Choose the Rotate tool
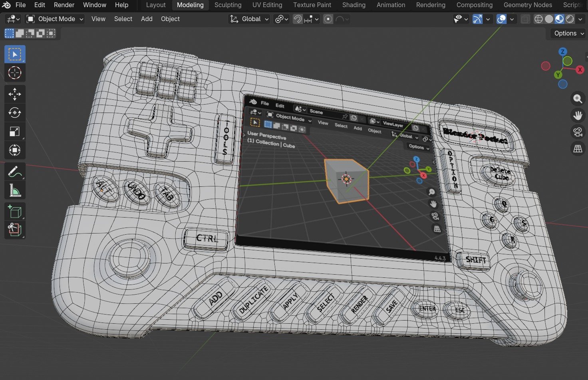This screenshot has width=588, height=380. [x=15, y=113]
